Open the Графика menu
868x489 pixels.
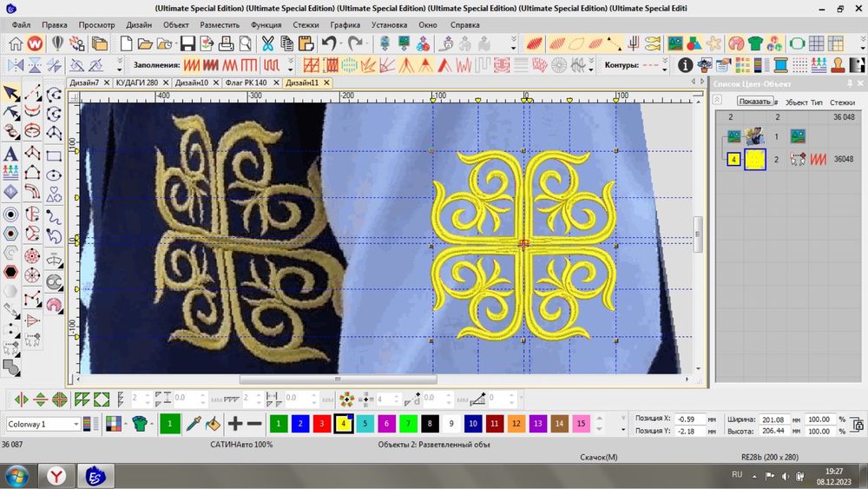click(345, 25)
